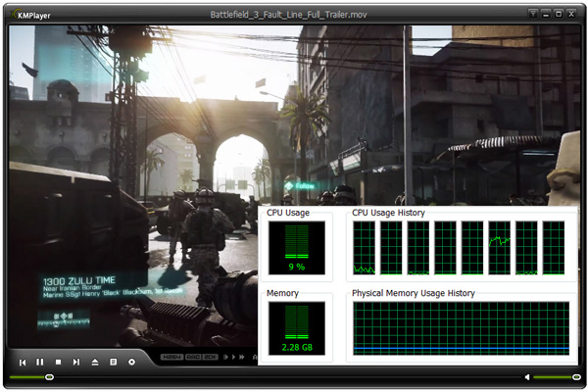Open the playlist editor icon

click(x=114, y=362)
